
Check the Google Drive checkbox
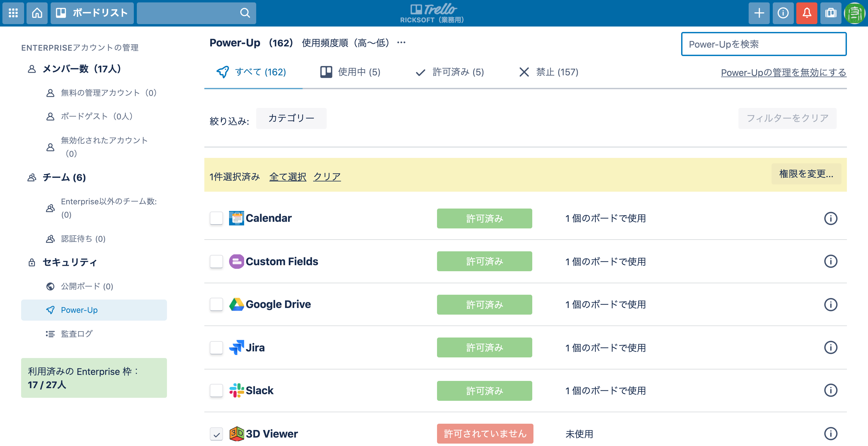point(216,305)
